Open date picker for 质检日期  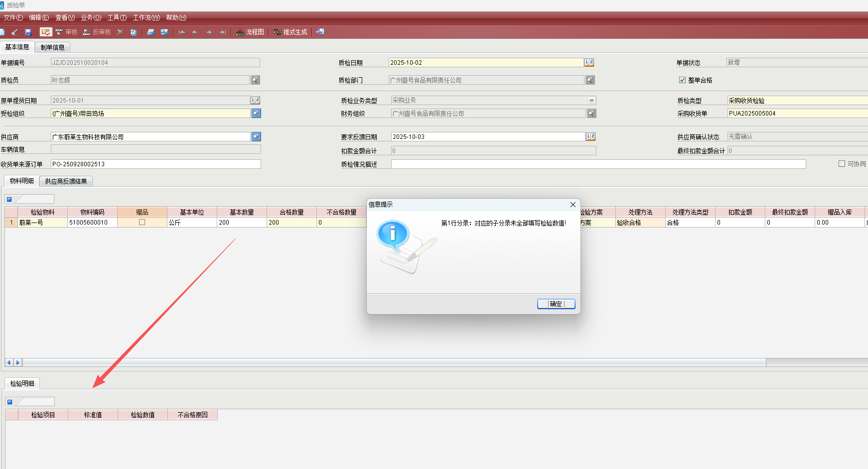(589, 63)
